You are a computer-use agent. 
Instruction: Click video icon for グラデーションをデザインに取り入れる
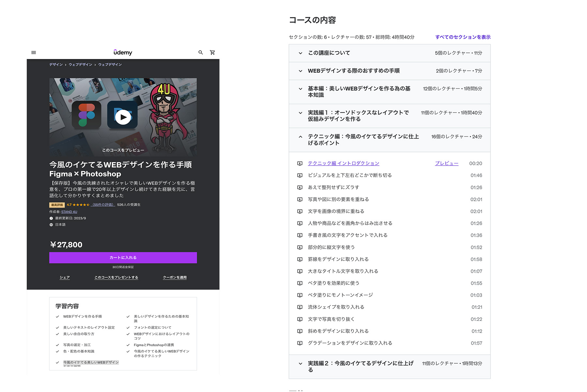click(x=300, y=343)
